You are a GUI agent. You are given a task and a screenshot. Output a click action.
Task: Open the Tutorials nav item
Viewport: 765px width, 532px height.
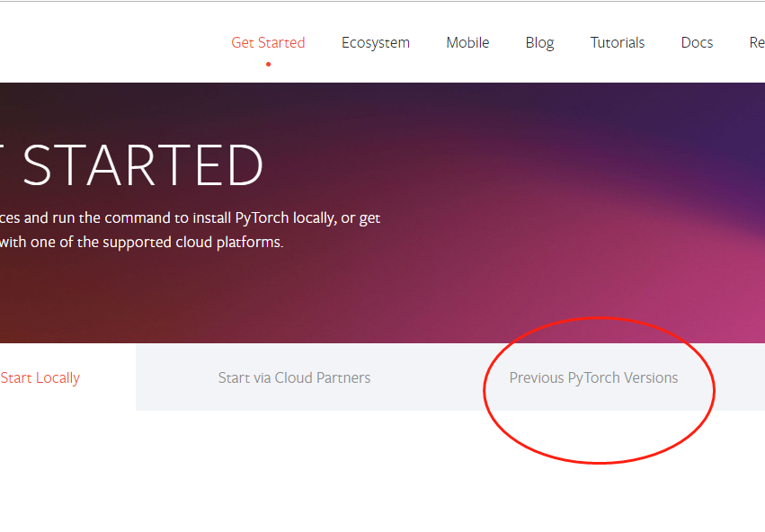pos(618,43)
